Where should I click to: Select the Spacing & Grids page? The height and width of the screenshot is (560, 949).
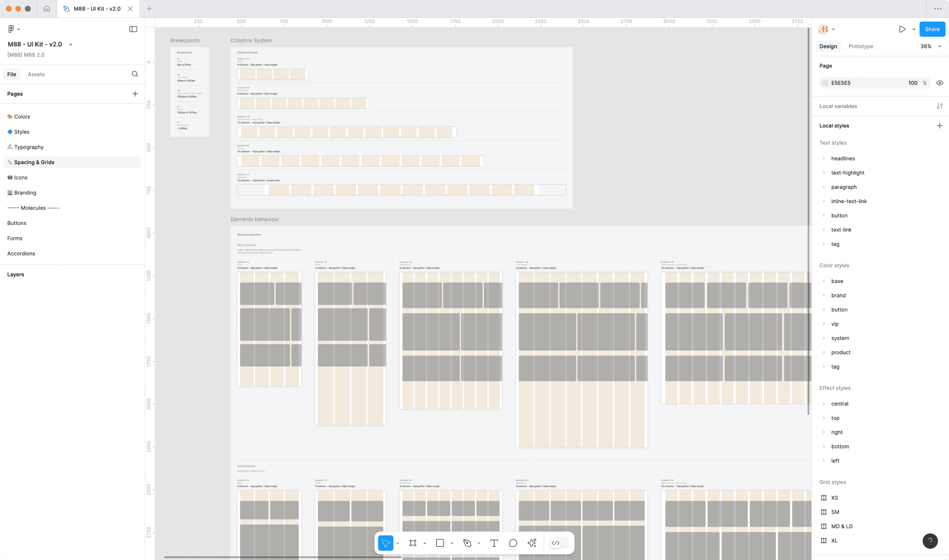34,162
